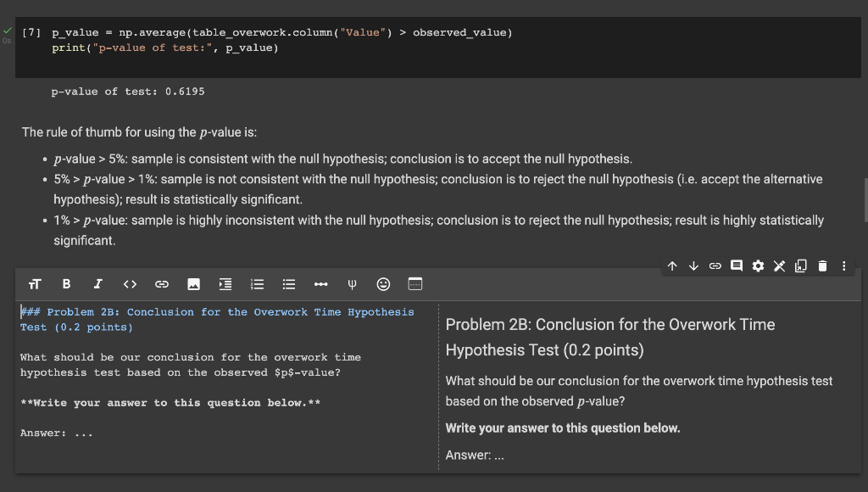Open the cell editor settings gear
This screenshot has width=868, height=492.
[x=758, y=266]
